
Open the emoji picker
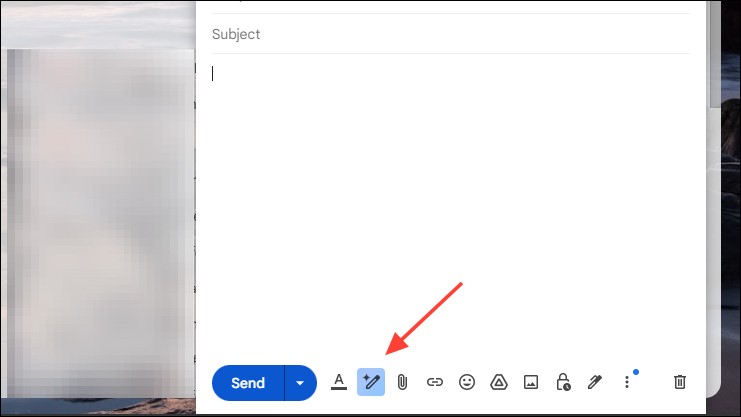pos(466,382)
